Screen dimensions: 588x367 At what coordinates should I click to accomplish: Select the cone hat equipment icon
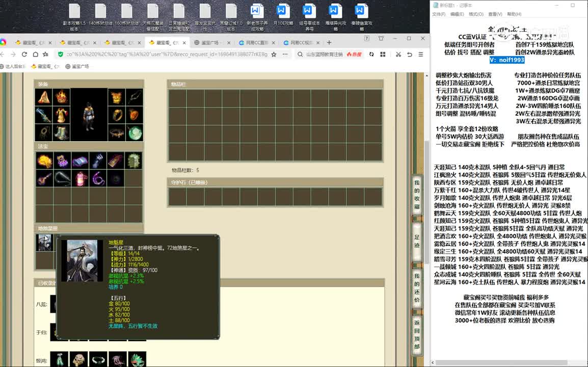(x=44, y=97)
